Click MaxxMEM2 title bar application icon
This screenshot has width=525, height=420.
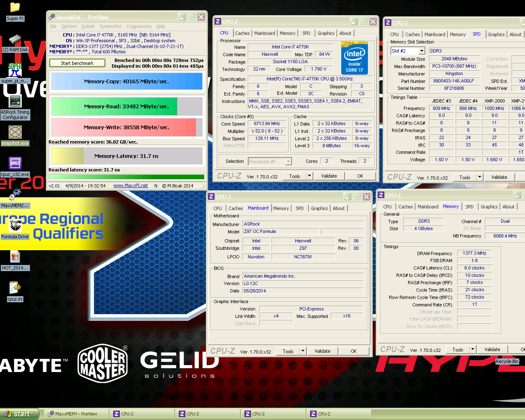pyautogui.click(x=52, y=17)
